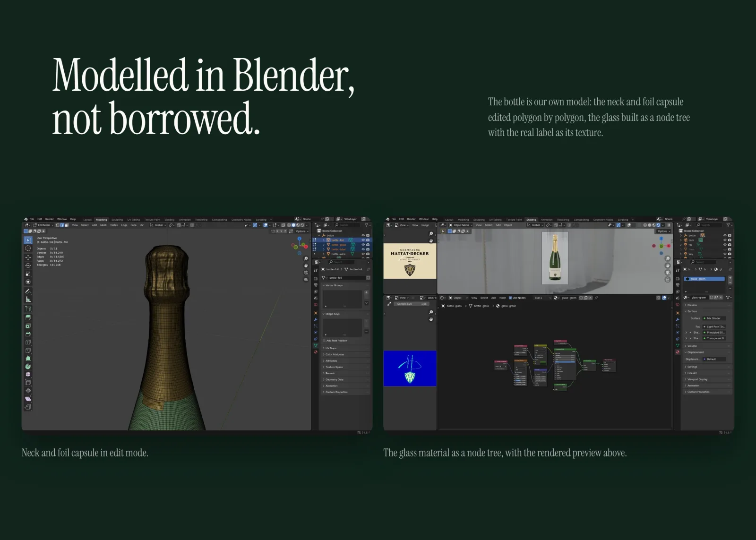Toggle visibility eye for bottle-glass in outliner

click(363, 245)
